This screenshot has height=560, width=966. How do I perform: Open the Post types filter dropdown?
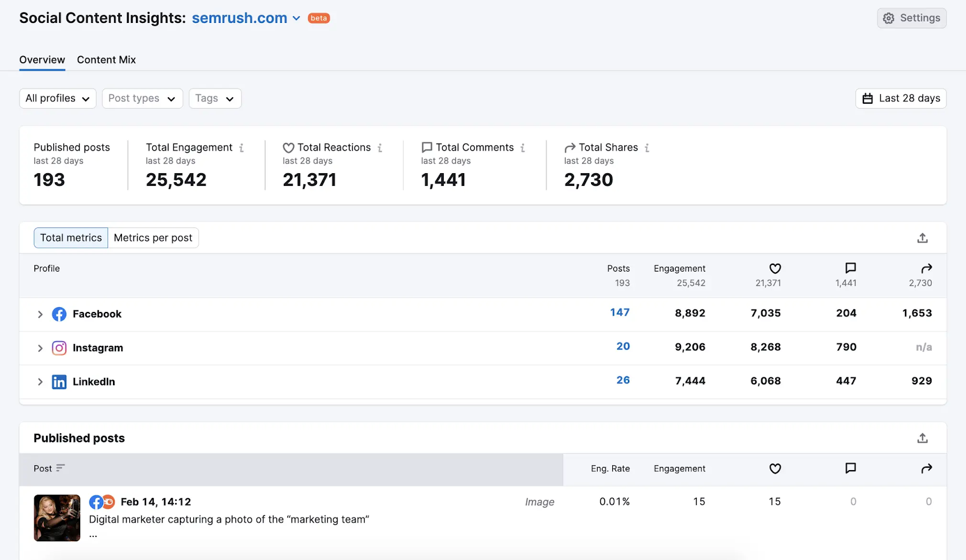tap(142, 98)
